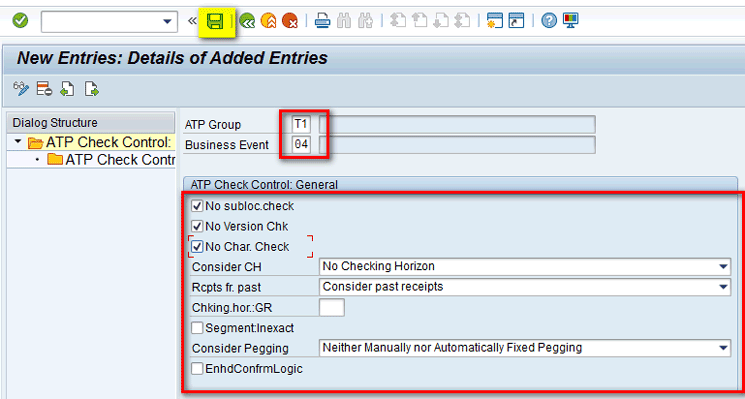The image size is (745, 399).
Task: Click the Consider CH label
Action: (227, 267)
